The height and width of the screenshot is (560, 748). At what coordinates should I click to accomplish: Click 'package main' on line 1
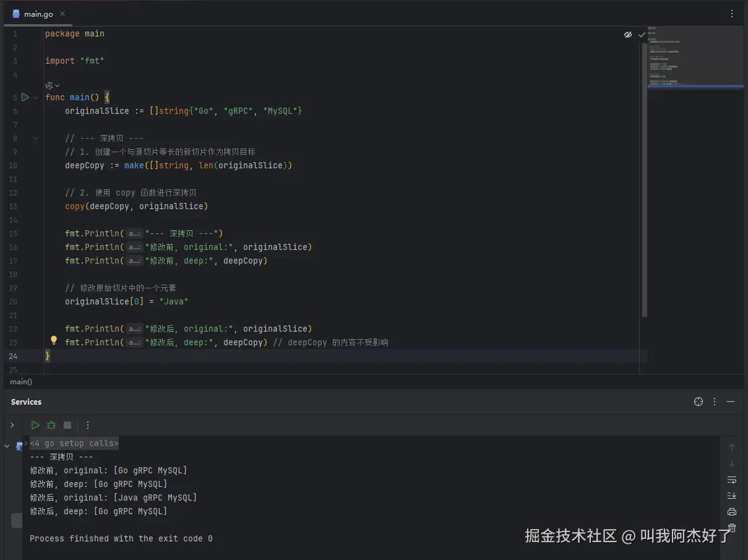click(75, 33)
